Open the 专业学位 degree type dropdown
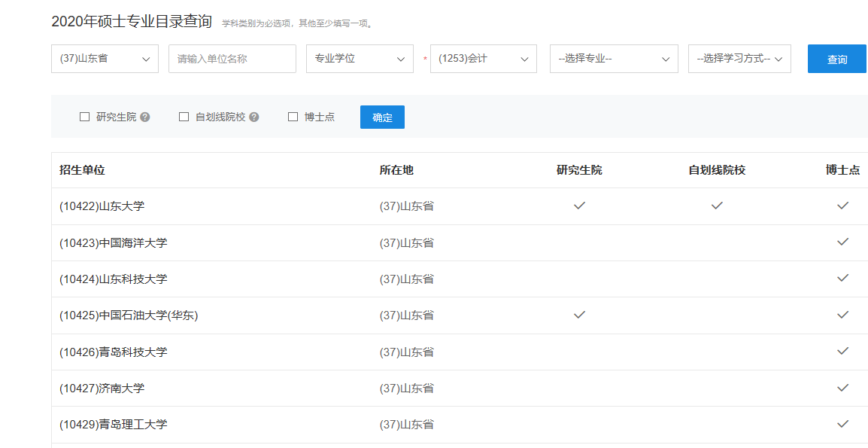868x448 pixels. tap(360, 59)
